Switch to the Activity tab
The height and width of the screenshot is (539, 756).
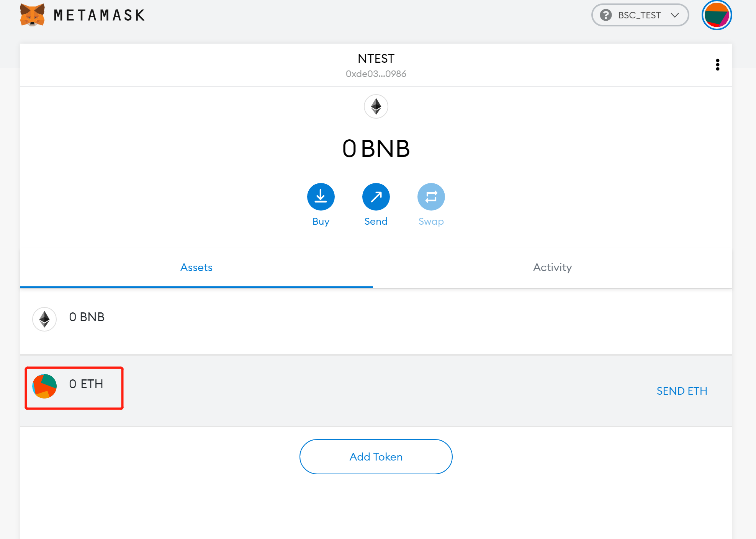552,267
